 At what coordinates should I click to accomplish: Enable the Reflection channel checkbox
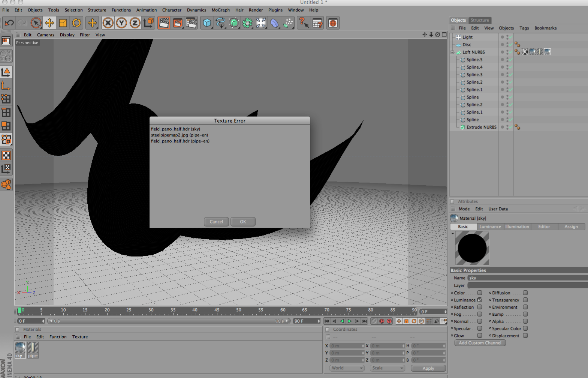480,307
